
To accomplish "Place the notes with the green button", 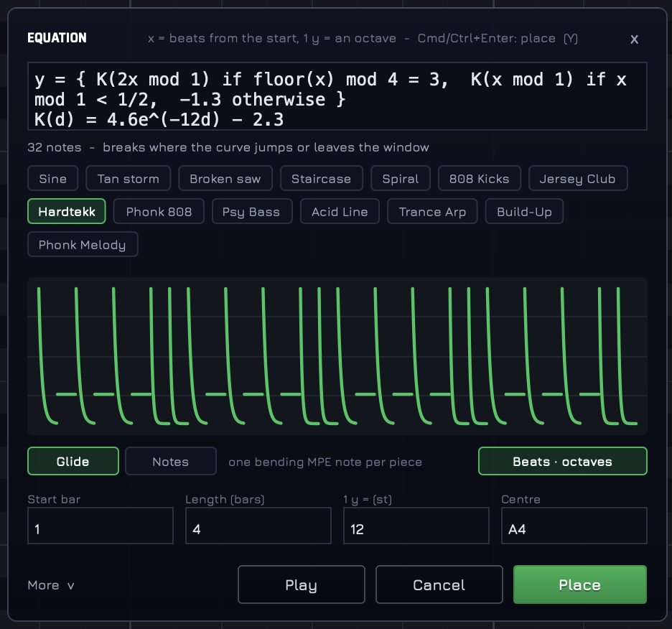I will point(580,584).
